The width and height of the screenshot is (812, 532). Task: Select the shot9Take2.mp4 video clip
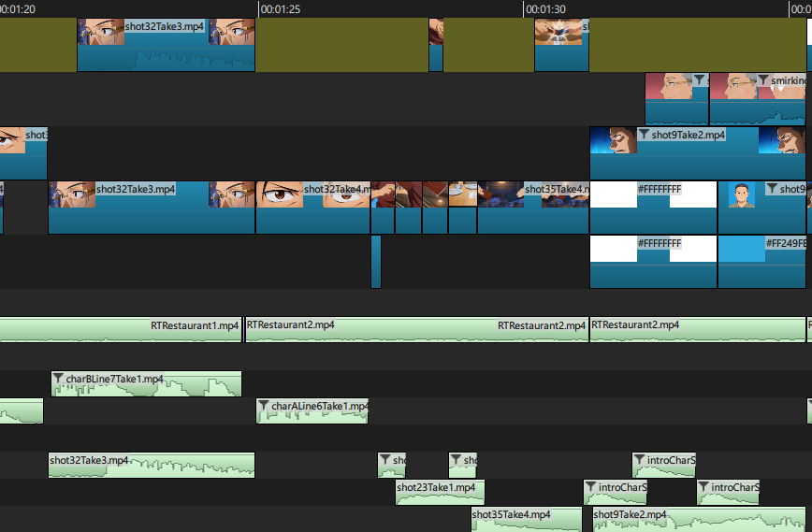click(698, 153)
